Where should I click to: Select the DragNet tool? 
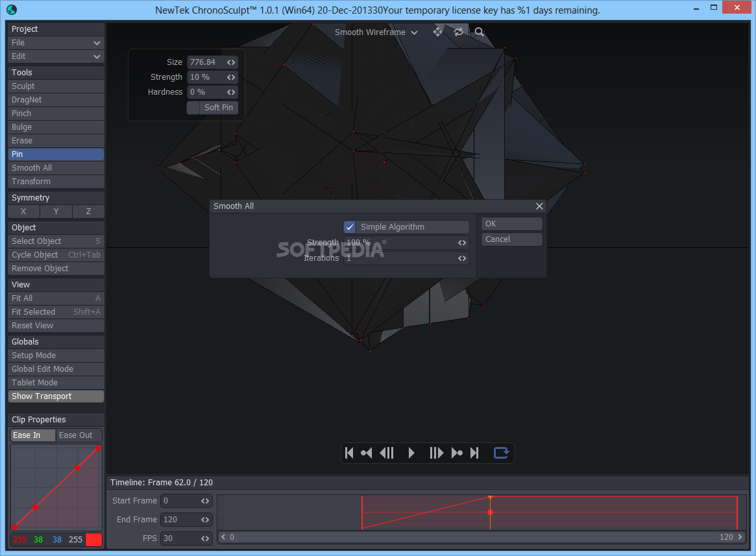point(56,100)
